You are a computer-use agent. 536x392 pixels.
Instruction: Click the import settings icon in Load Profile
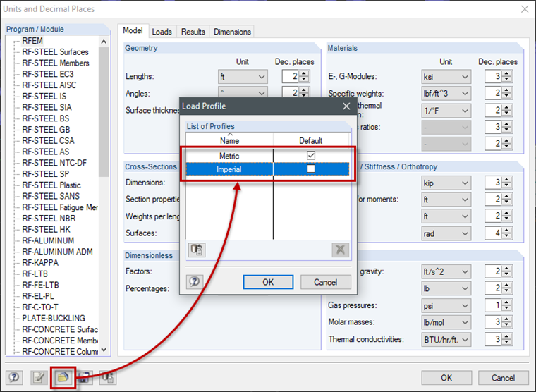197,250
